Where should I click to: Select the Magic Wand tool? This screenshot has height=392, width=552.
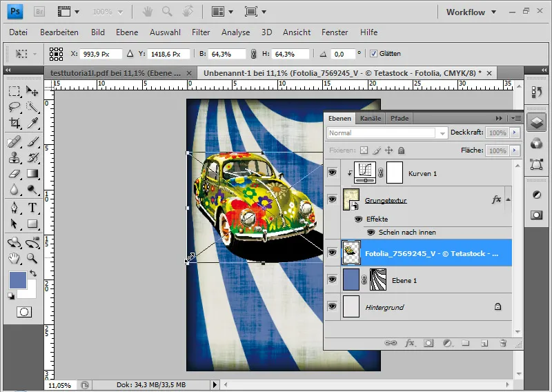coord(32,107)
